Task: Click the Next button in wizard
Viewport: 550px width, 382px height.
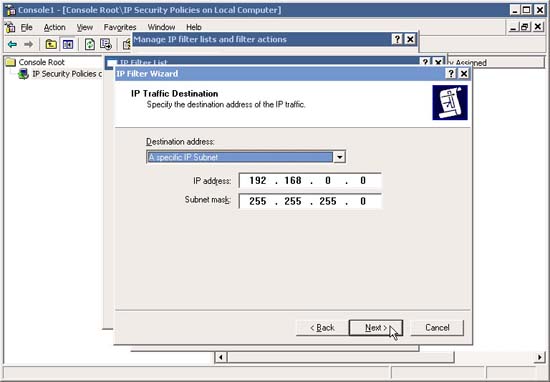Action: (376, 328)
